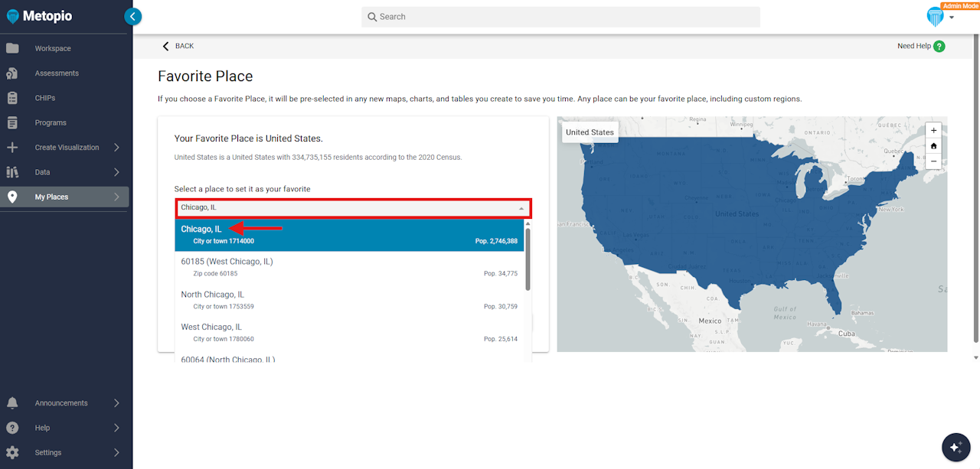
Task: Click the green Need Help question icon
Action: [939, 46]
